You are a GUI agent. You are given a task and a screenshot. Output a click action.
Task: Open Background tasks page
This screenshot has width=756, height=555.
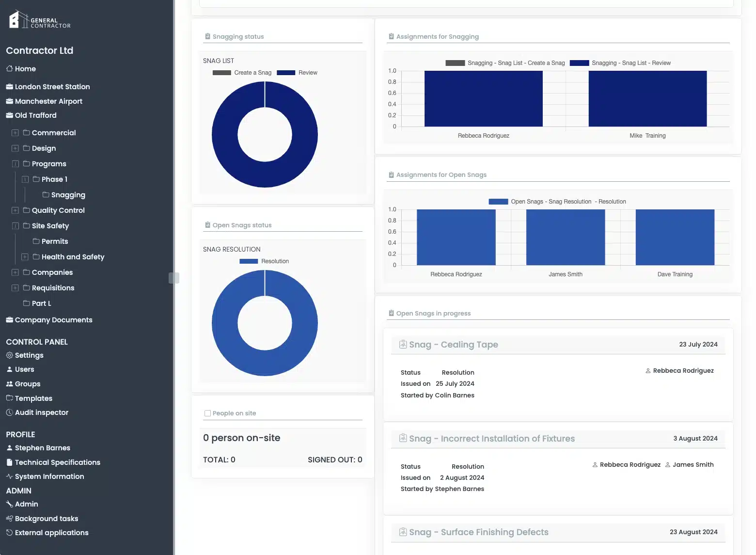point(47,519)
